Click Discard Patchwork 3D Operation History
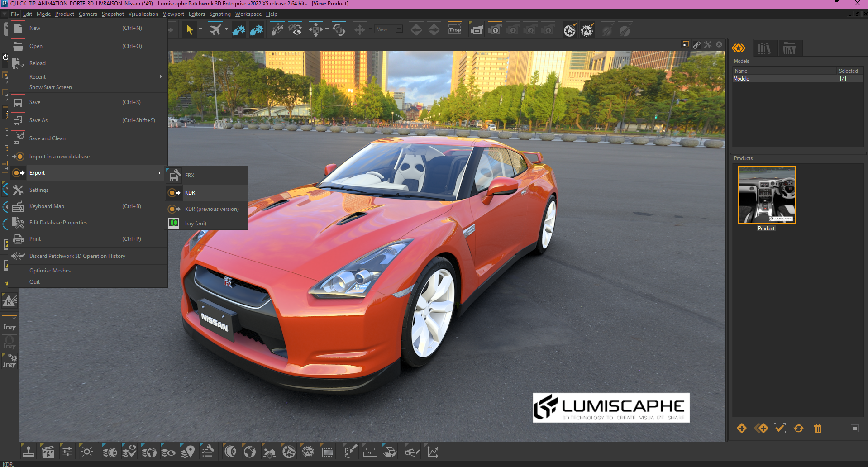 [89, 256]
